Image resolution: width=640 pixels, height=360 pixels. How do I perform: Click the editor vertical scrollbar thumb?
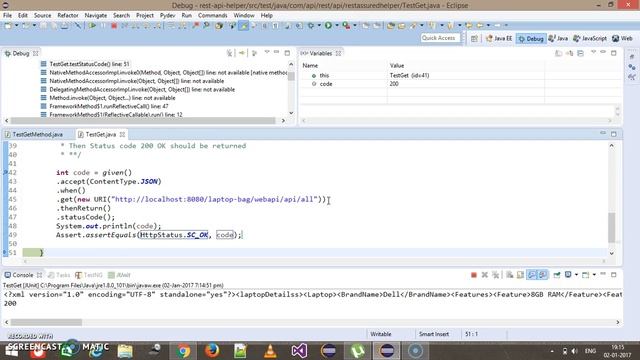(x=611, y=227)
